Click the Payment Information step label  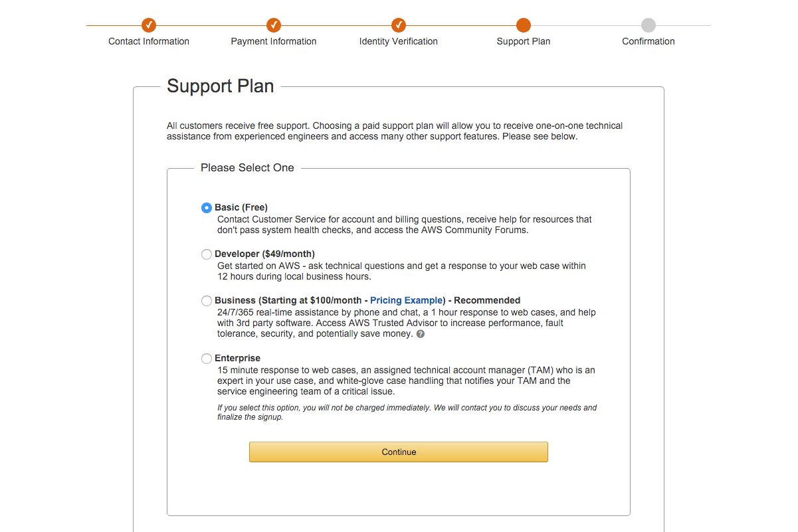point(274,41)
